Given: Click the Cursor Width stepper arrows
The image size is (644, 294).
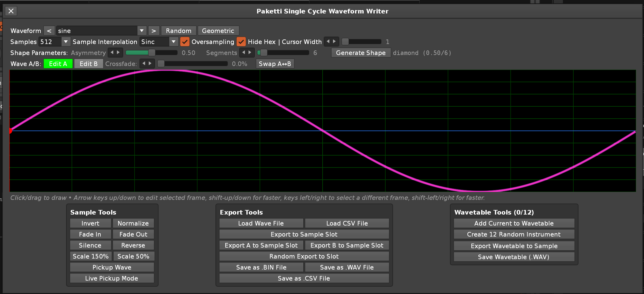Looking at the screenshot, I should click(331, 42).
